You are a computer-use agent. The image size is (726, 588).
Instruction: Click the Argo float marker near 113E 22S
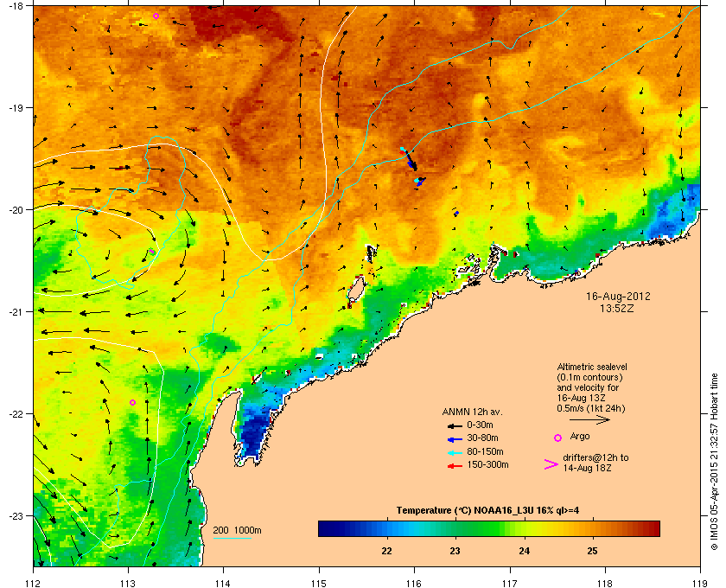(x=133, y=403)
